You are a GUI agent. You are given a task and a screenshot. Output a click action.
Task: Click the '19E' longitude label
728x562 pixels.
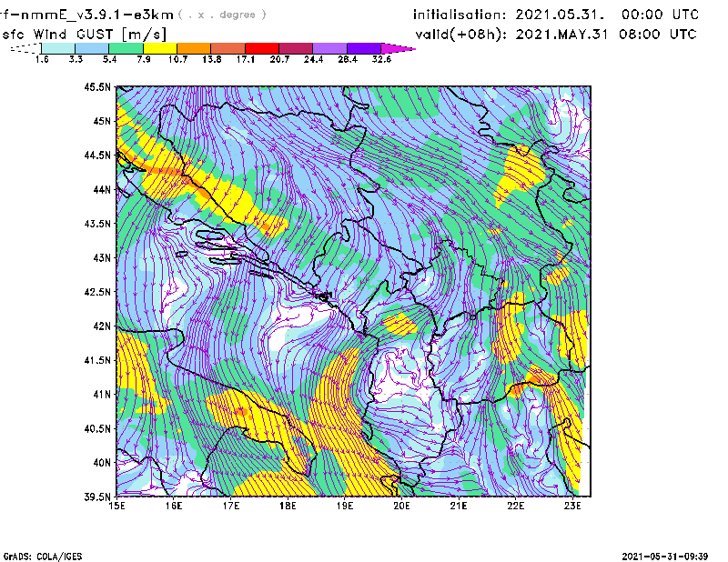point(345,506)
